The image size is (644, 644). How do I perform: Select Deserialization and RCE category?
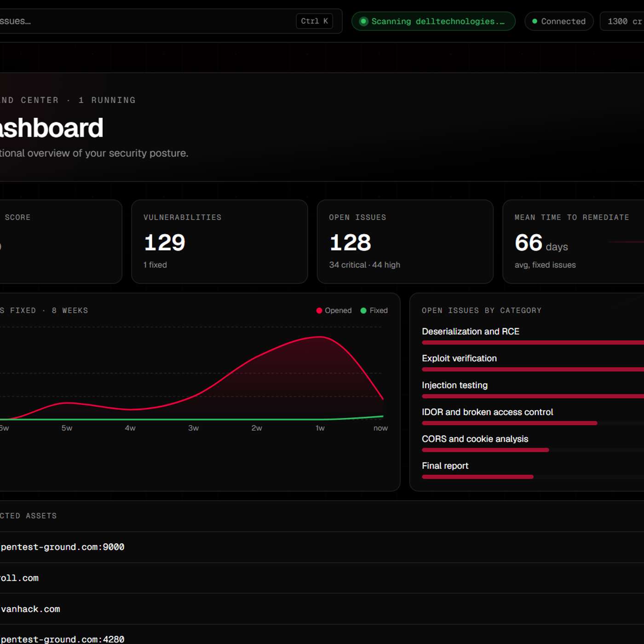point(471,332)
